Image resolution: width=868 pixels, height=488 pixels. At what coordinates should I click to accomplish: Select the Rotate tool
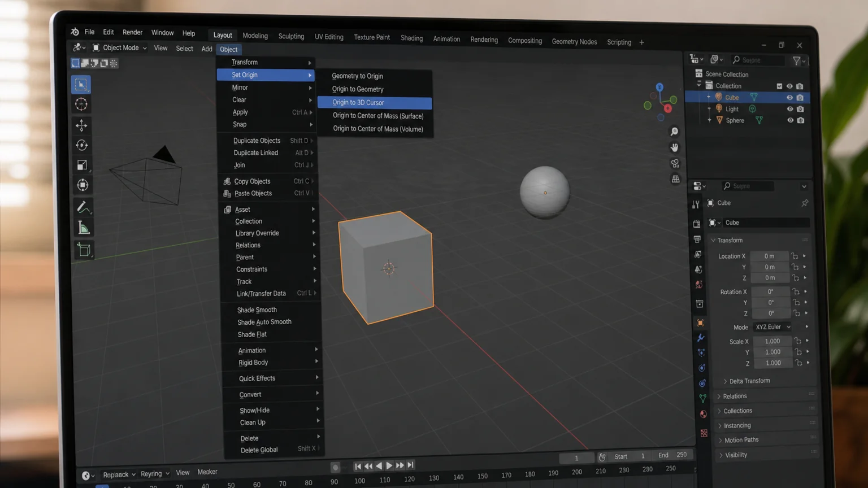coord(82,145)
